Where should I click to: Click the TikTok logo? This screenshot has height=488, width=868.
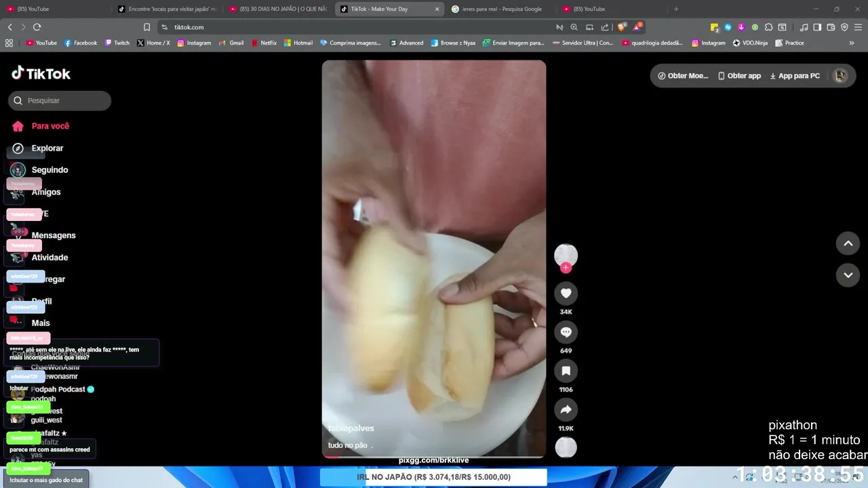(x=41, y=73)
